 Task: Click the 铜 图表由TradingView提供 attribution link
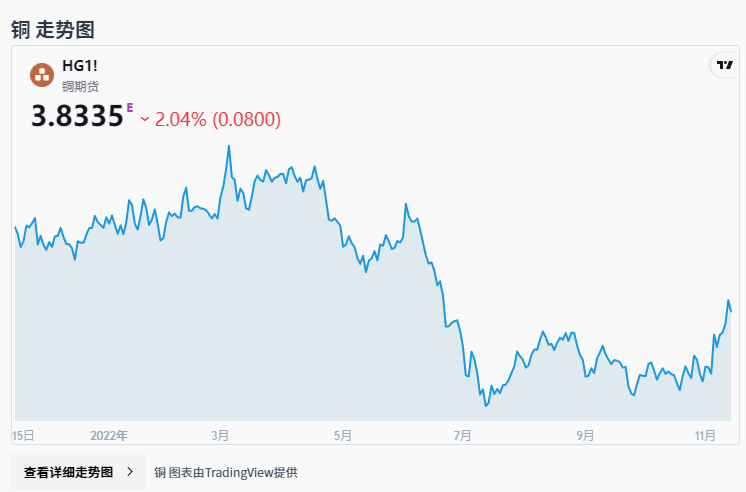click(226, 472)
